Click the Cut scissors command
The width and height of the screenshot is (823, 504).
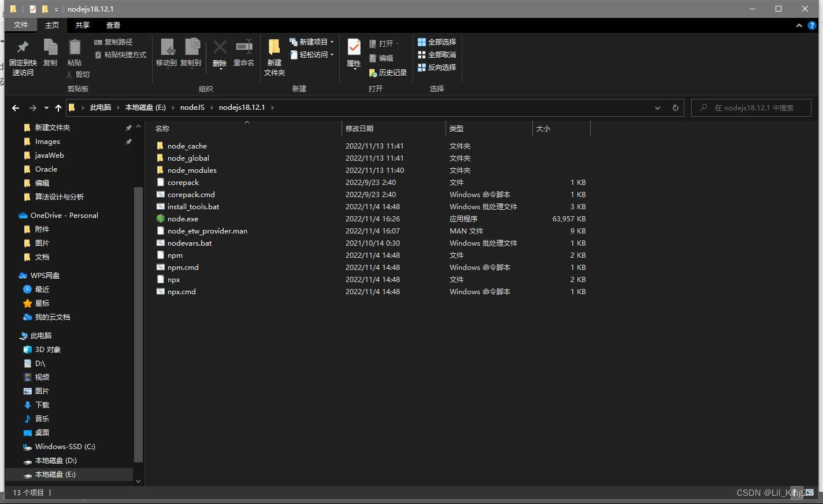[78, 75]
